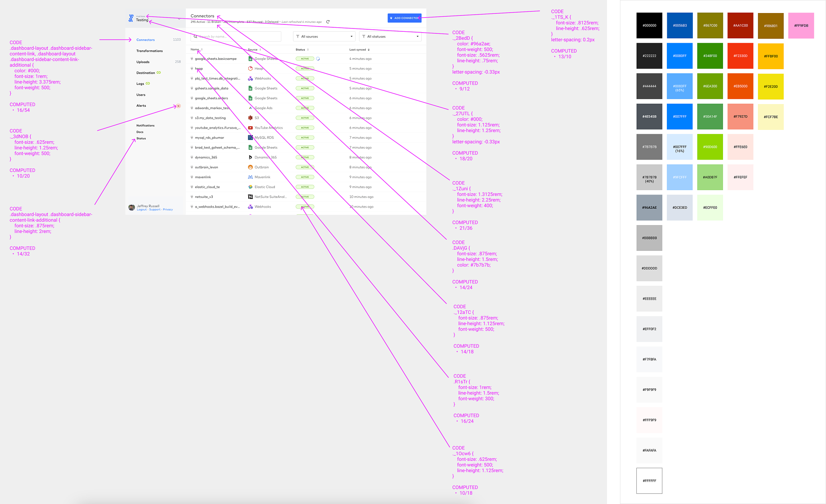
Task: Click syncing spinner in google_sheets.basicsampe row
Action: [318, 59]
